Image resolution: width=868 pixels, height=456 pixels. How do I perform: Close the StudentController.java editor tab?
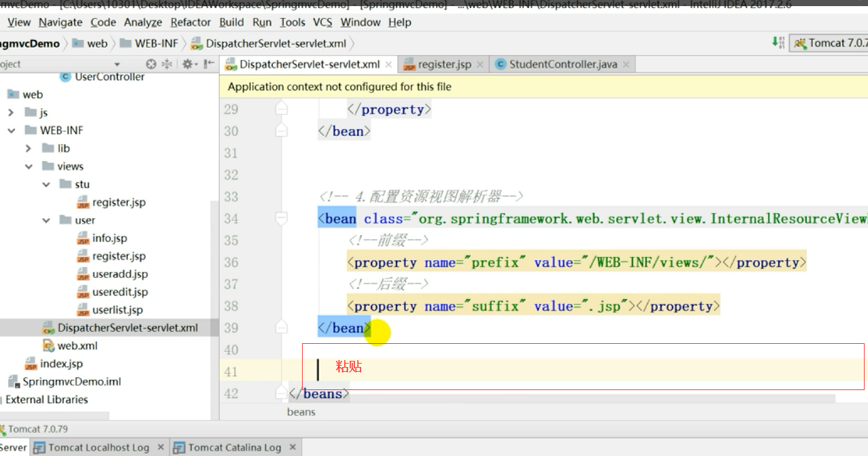[x=626, y=65]
